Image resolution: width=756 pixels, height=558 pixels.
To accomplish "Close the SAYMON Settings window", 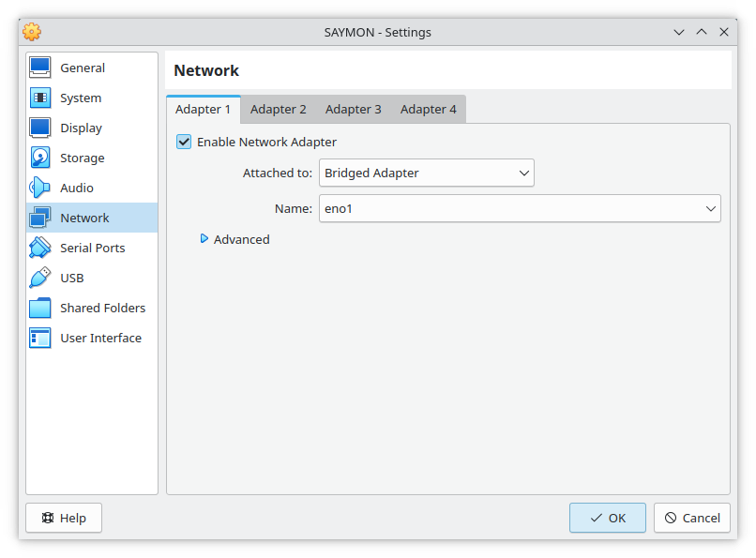I will (724, 32).
